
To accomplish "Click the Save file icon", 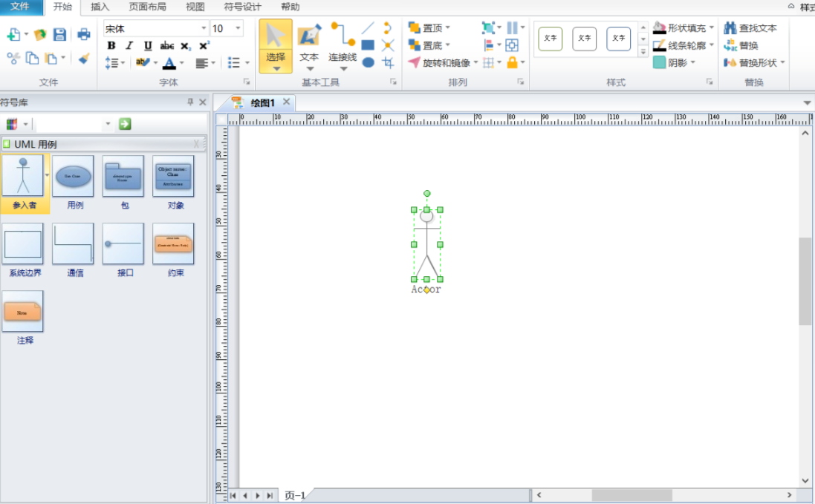I will click(59, 35).
